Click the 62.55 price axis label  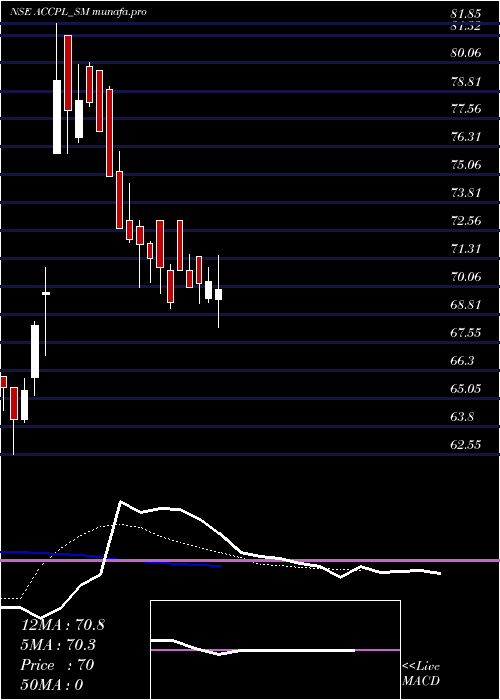[466, 445]
